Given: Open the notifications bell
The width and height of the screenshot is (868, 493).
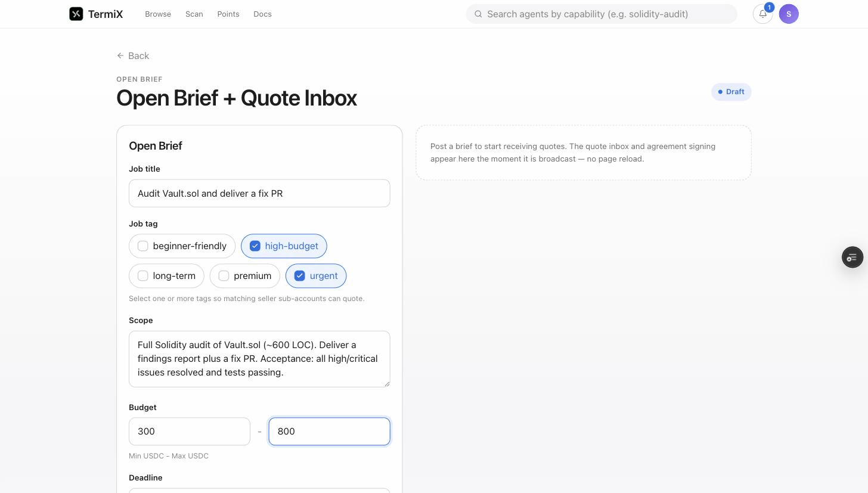Looking at the screenshot, I should [x=762, y=14].
